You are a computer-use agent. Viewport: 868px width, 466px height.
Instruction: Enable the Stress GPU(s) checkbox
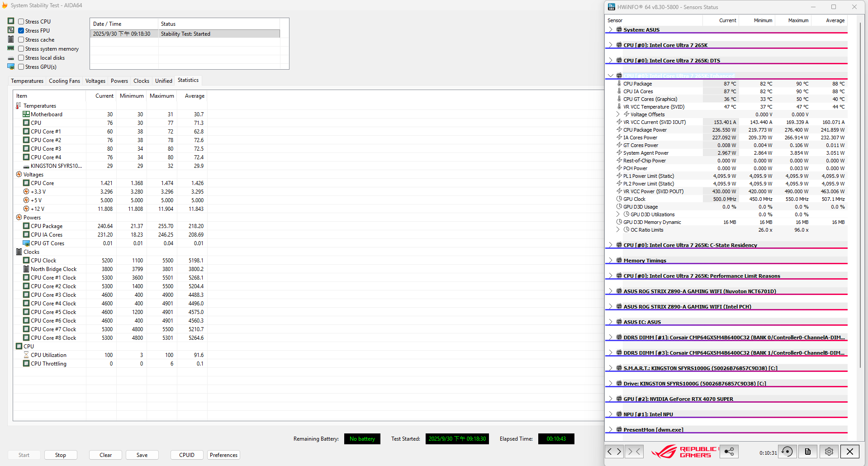pyautogui.click(x=21, y=67)
